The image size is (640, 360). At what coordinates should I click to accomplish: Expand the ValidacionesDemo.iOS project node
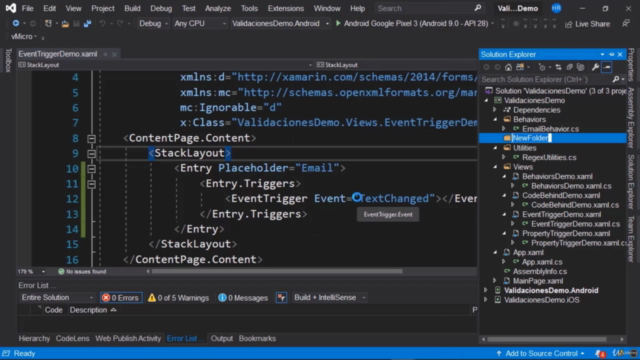click(x=486, y=300)
